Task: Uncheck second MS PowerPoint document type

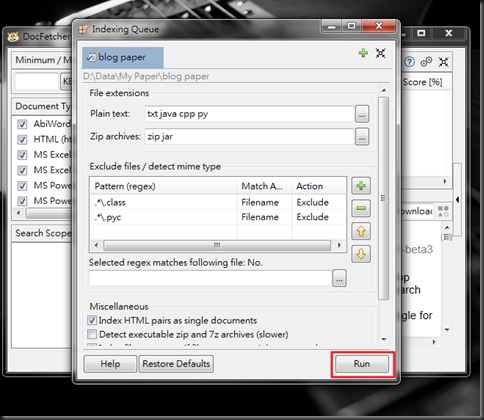Action: point(22,201)
